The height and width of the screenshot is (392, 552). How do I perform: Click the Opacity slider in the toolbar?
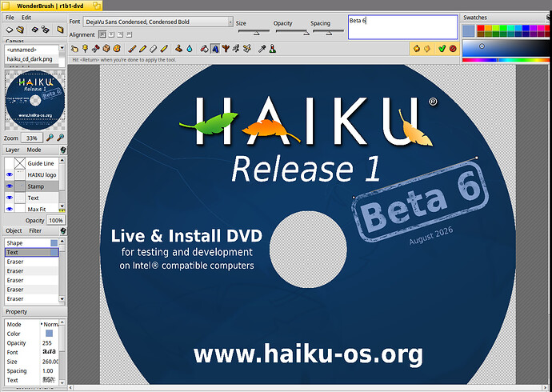(293, 32)
